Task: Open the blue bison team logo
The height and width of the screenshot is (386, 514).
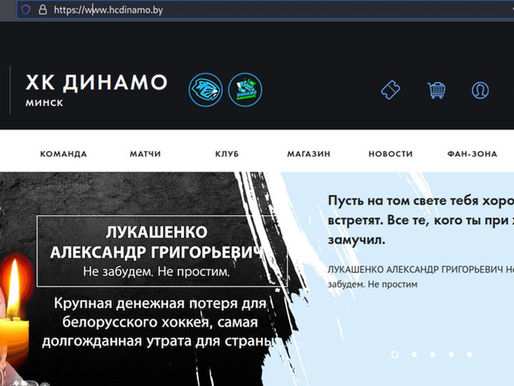Action: click(205, 90)
